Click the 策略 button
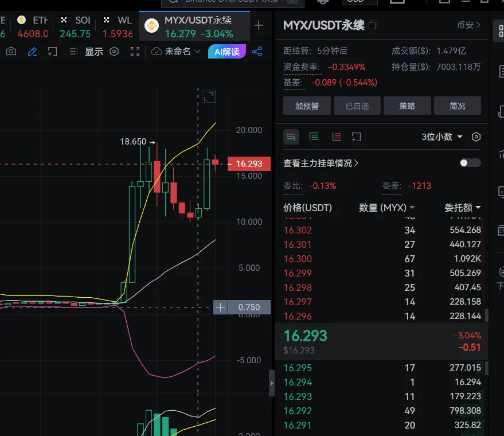504x436 pixels. 407,106
